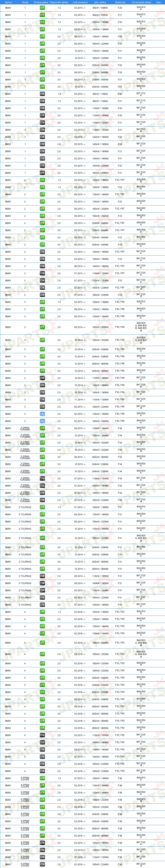Select petrol icon in 100kW / 136KM F36 row

pyautogui.click(x=42, y=778)
